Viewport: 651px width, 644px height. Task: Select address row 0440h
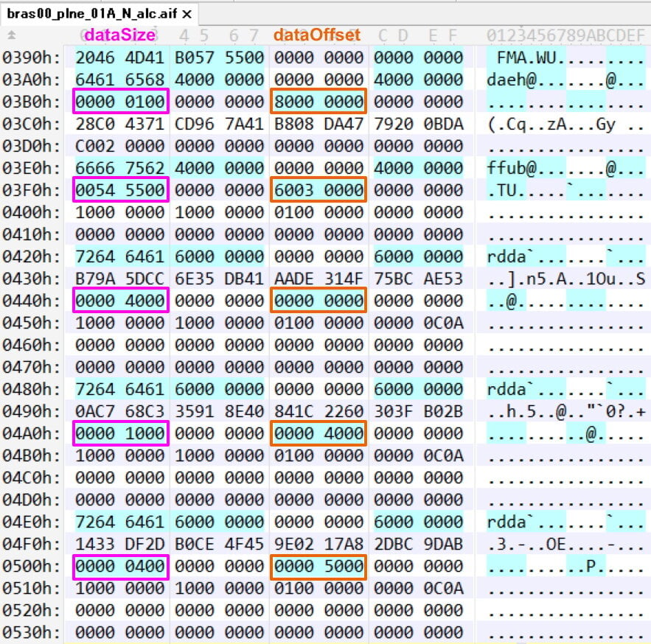click(31, 301)
